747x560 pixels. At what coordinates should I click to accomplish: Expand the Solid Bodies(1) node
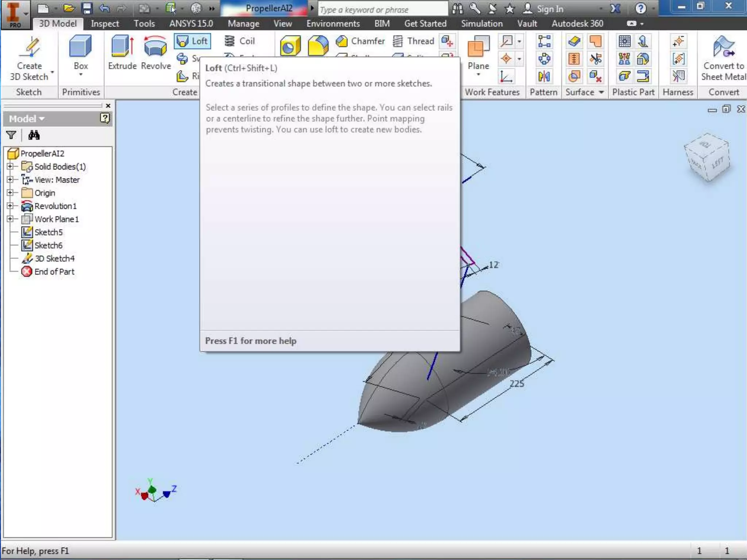coord(10,167)
